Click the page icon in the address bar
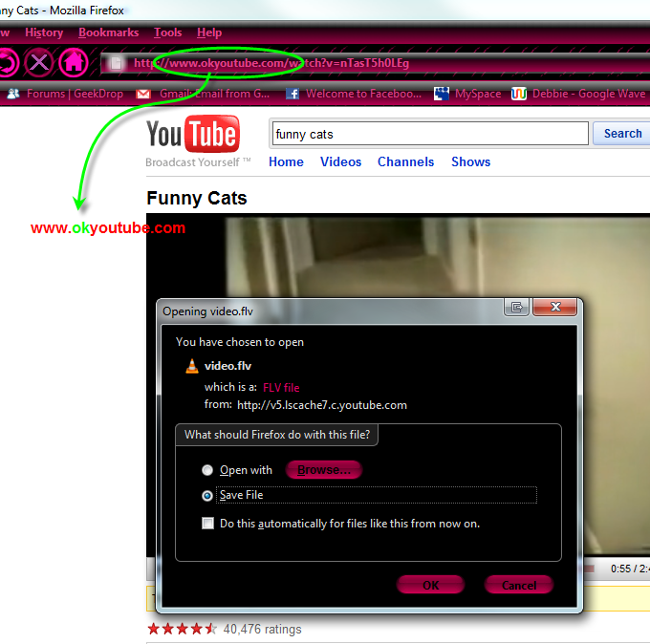650x644 pixels. click(x=116, y=64)
